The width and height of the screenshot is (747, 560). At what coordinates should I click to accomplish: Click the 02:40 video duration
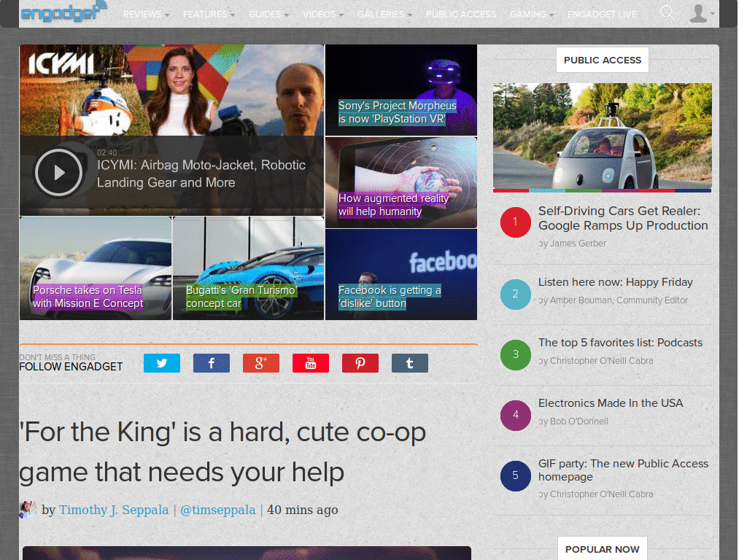coord(107,152)
